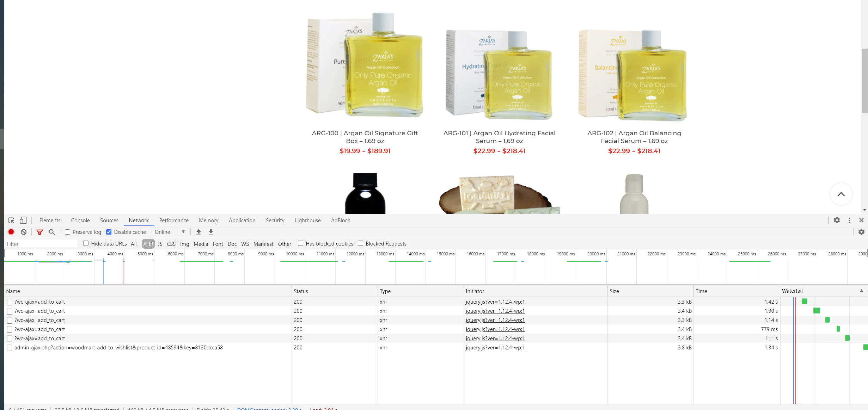Enable the Preserve log checkbox
The width and height of the screenshot is (868, 410).
pyautogui.click(x=68, y=232)
